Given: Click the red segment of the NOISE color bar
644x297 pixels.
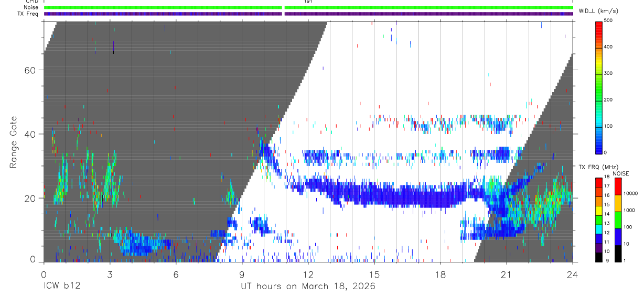Looking at the screenshot, I should pos(618,187).
